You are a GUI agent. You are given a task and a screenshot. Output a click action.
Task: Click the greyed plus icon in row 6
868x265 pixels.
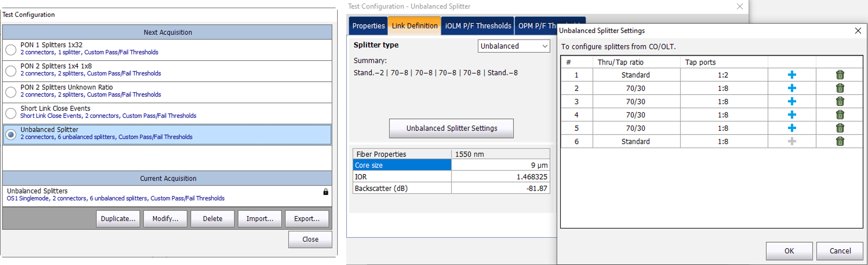(x=792, y=141)
